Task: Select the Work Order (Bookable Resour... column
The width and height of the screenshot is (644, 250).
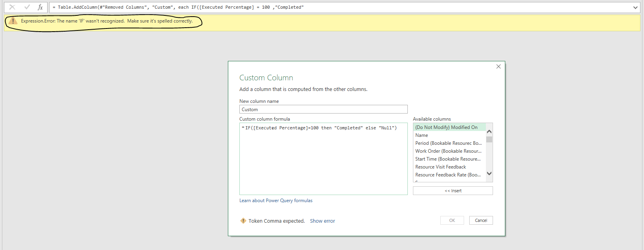Action: point(449,151)
